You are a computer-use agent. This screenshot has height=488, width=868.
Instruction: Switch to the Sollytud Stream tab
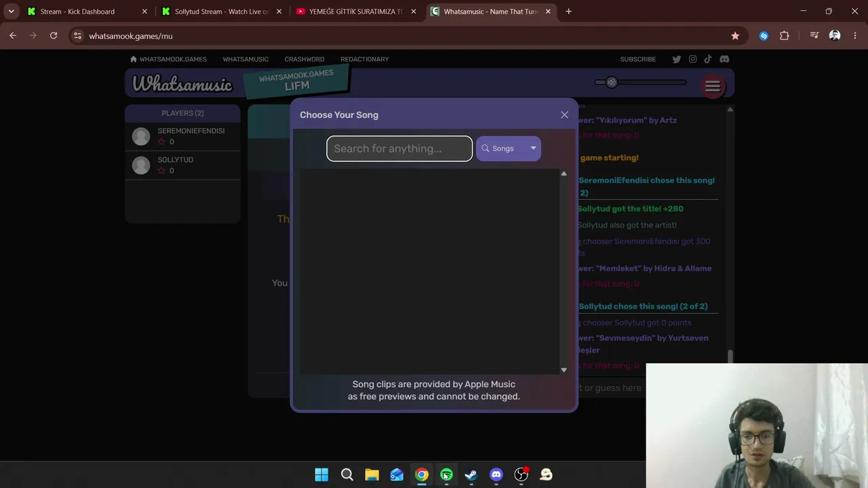point(221,12)
